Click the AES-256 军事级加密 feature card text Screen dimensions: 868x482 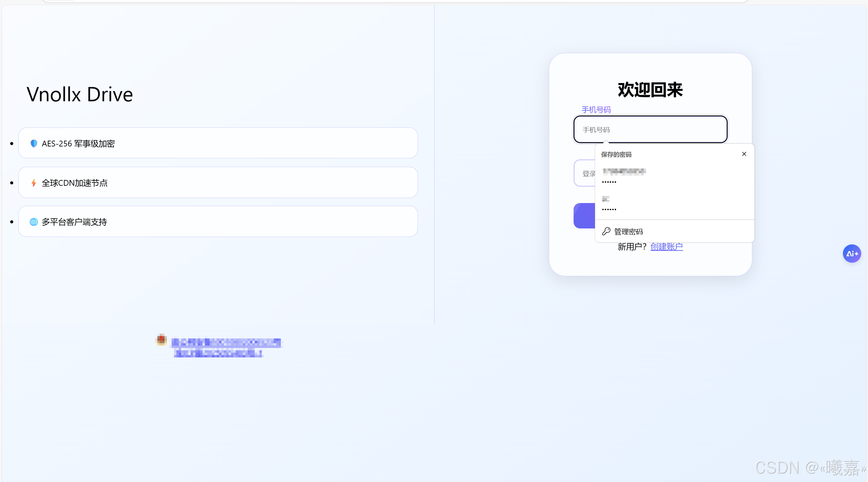78,143
